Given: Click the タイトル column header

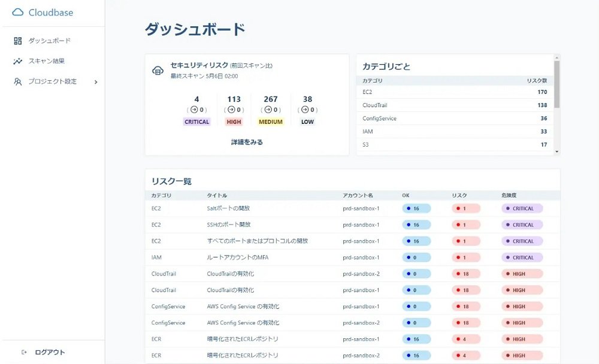Looking at the screenshot, I should coord(217,195).
